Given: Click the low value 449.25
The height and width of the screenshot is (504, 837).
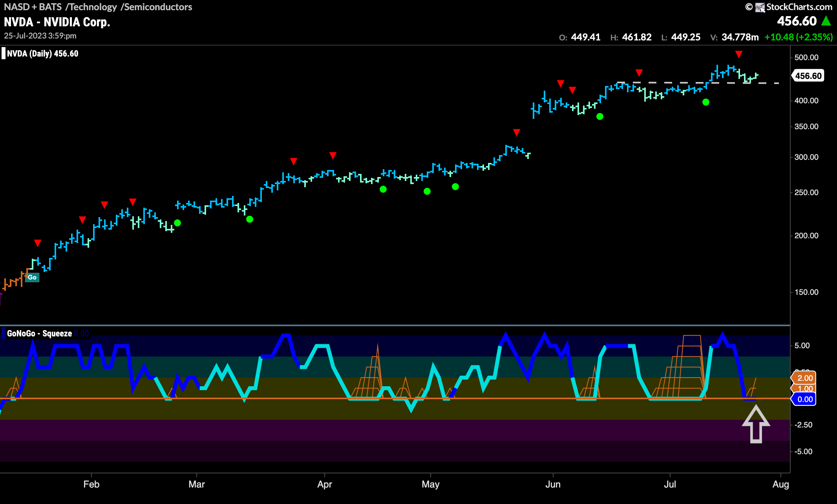Looking at the screenshot, I should 686,37.
